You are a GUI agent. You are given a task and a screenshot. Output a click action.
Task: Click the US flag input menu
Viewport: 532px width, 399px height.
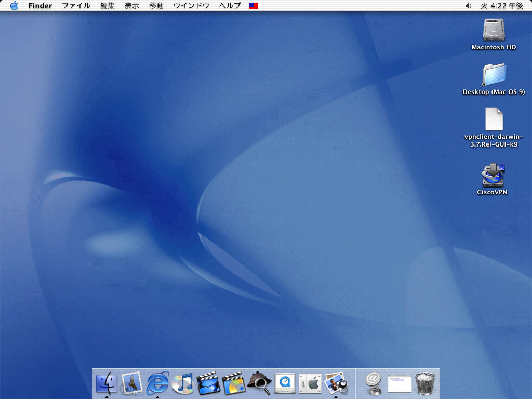(x=254, y=6)
